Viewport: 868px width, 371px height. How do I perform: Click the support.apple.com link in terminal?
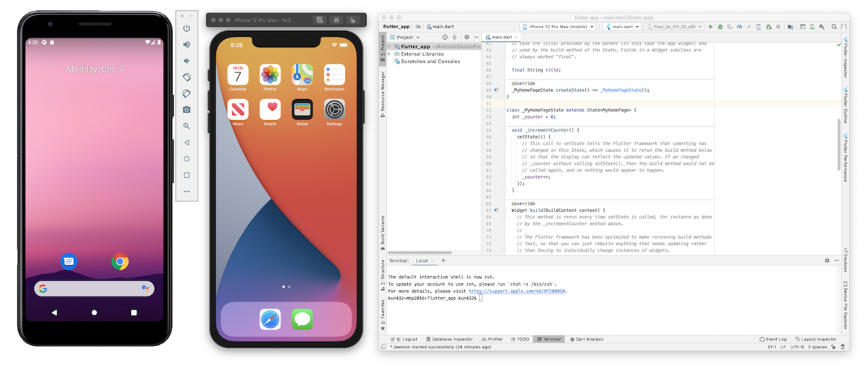click(516, 291)
